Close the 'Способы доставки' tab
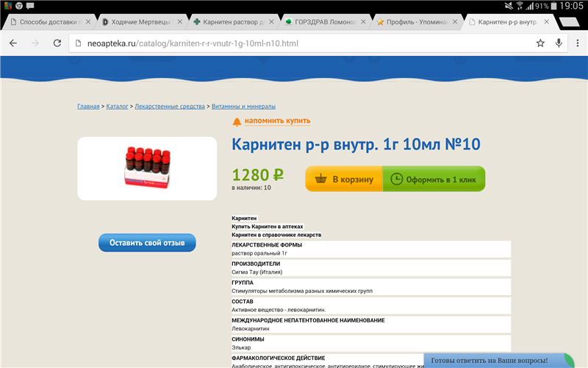The image size is (588, 368). 88,22
